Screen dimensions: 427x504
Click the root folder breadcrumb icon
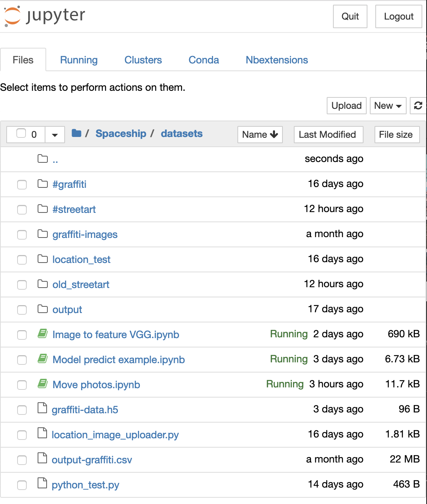pos(76,133)
